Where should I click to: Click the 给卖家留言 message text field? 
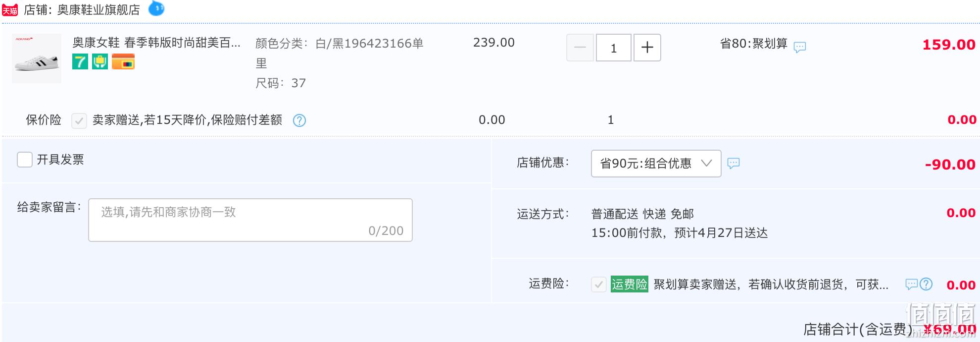(x=250, y=220)
